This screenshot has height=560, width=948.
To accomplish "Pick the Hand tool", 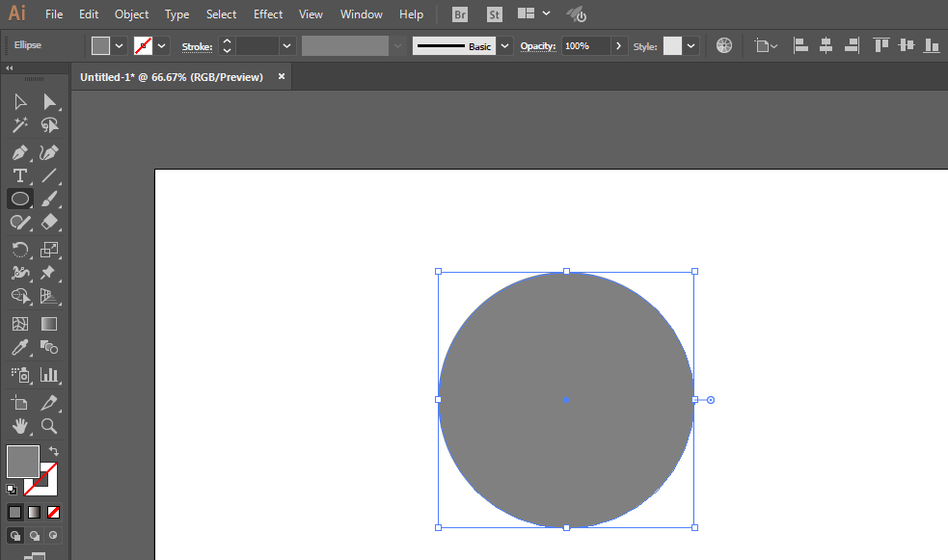I will tap(20, 426).
